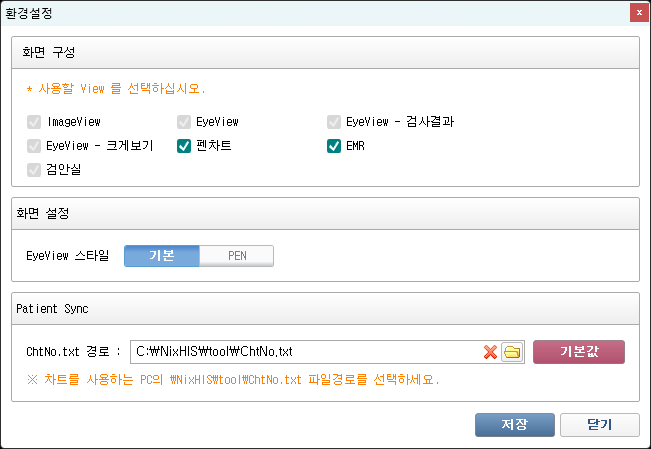Toggle the EyeView checkbox

[x=184, y=122]
